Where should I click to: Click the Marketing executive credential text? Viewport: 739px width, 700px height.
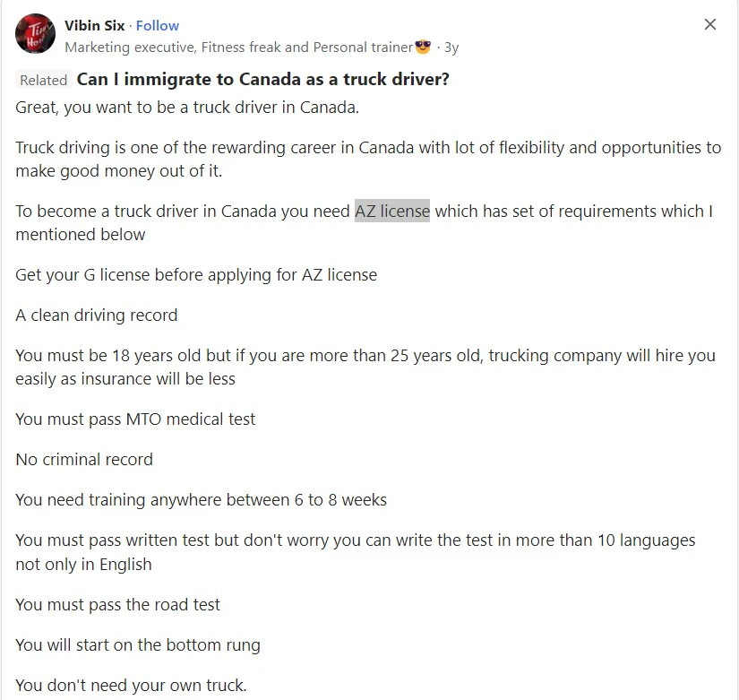point(238,48)
